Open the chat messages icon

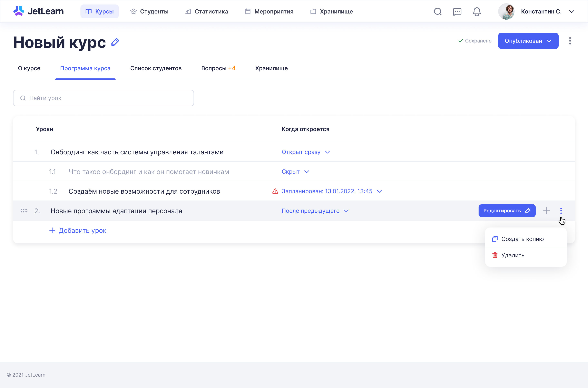(457, 12)
